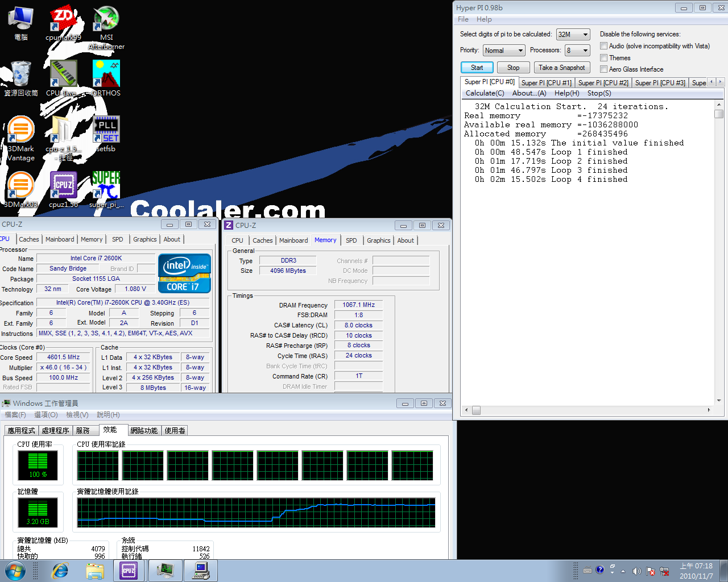Open the cpu-z 1.5 folder shortcut
The image size is (728, 582).
pyautogui.click(x=63, y=139)
